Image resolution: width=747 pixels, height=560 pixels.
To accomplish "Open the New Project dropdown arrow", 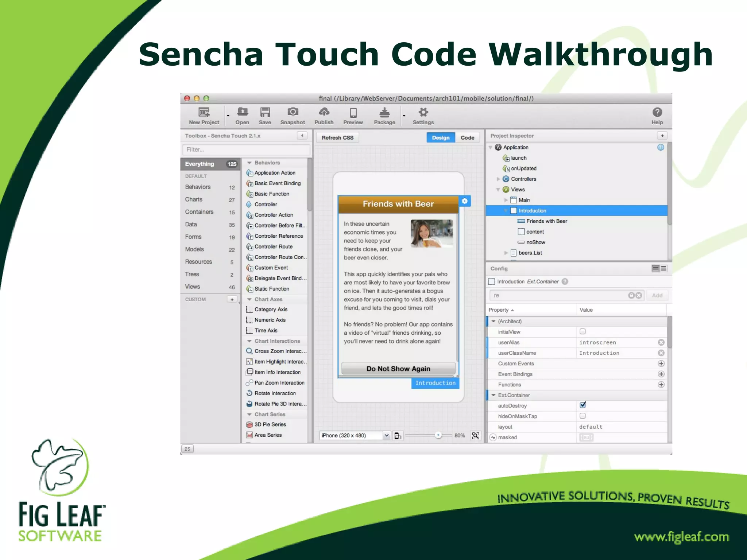I will [228, 116].
